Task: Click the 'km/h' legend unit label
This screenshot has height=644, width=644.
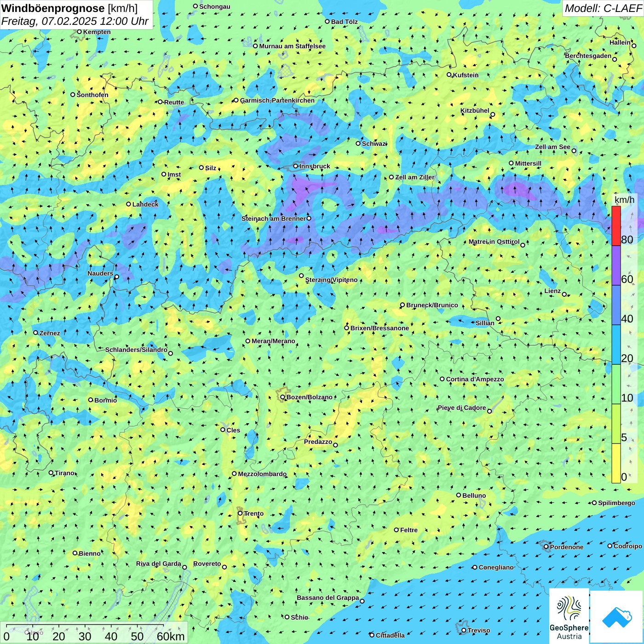Action: (624, 200)
